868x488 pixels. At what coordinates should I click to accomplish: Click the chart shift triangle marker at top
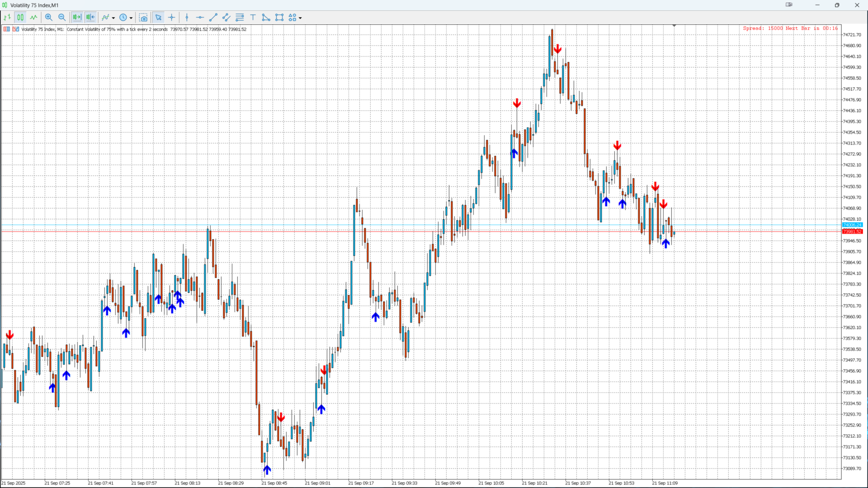(x=674, y=26)
